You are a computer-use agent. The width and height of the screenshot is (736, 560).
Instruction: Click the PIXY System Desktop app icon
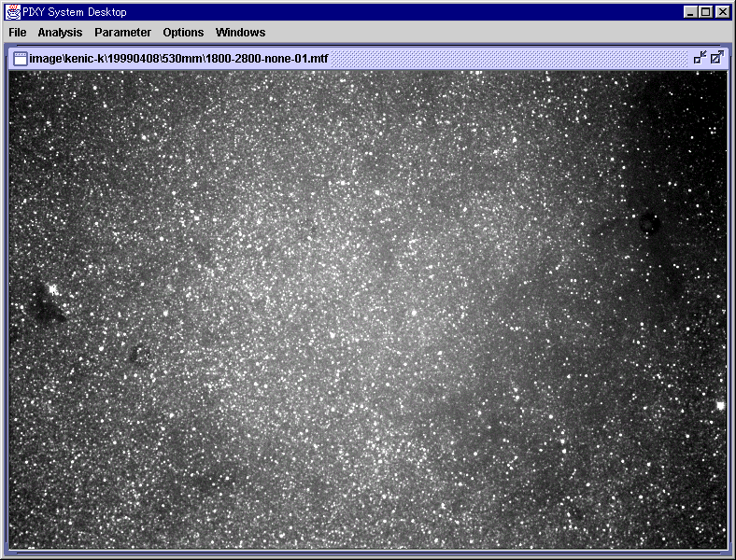pos(13,12)
